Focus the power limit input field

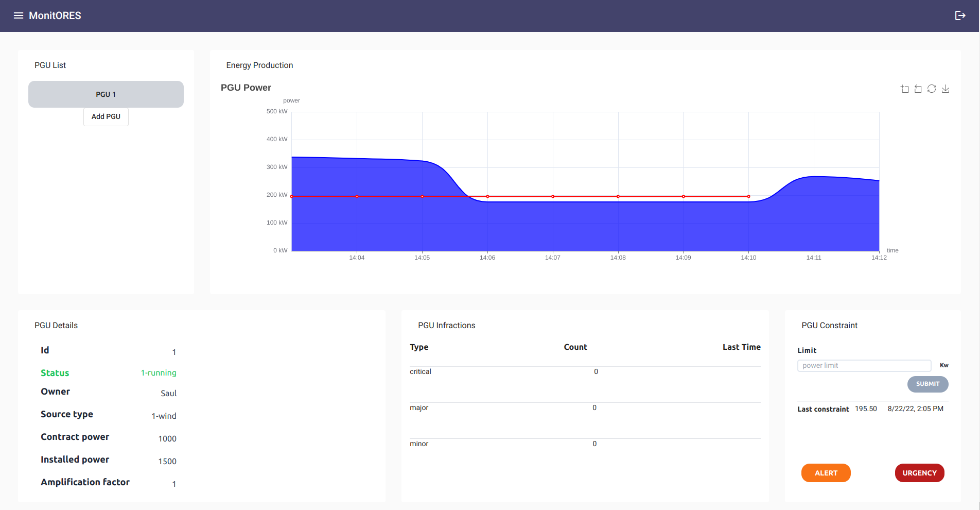(x=864, y=366)
